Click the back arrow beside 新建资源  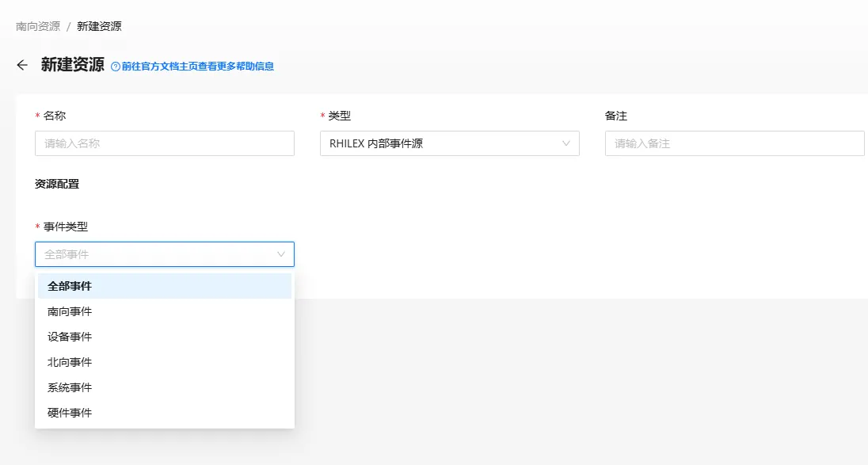click(x=22, y=65)
